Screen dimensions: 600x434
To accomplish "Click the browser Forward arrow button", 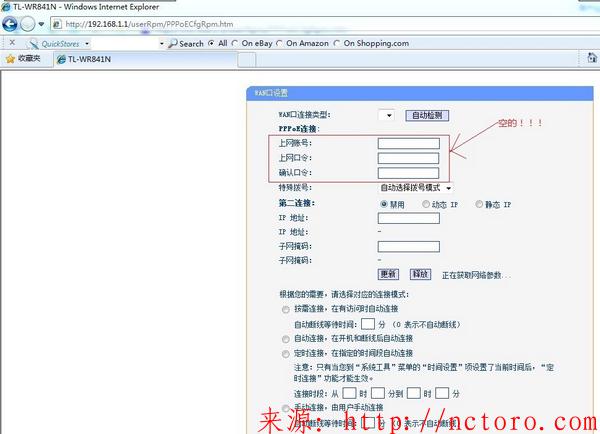I will [x=27, y=24].
